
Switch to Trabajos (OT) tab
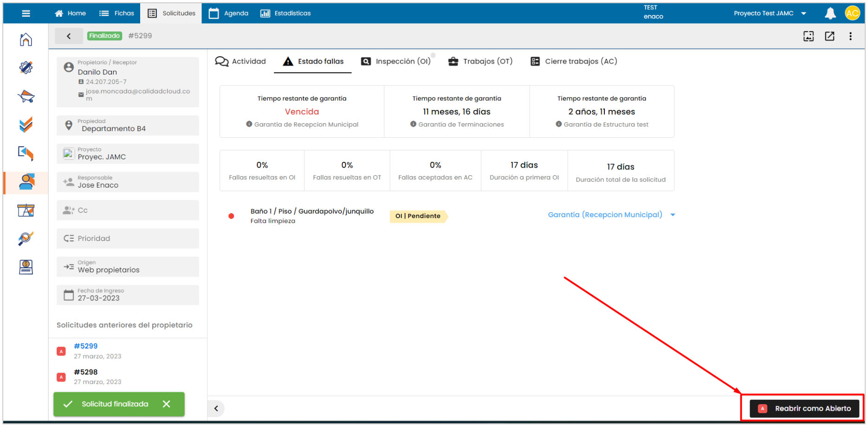coord(480,61)
